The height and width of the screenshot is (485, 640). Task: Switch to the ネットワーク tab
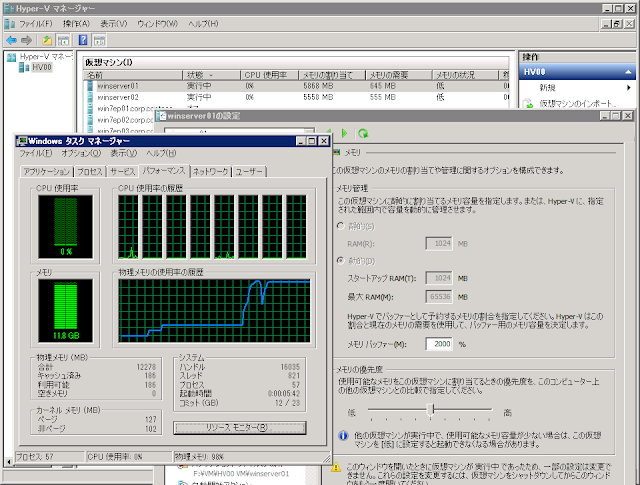(210, 171)
